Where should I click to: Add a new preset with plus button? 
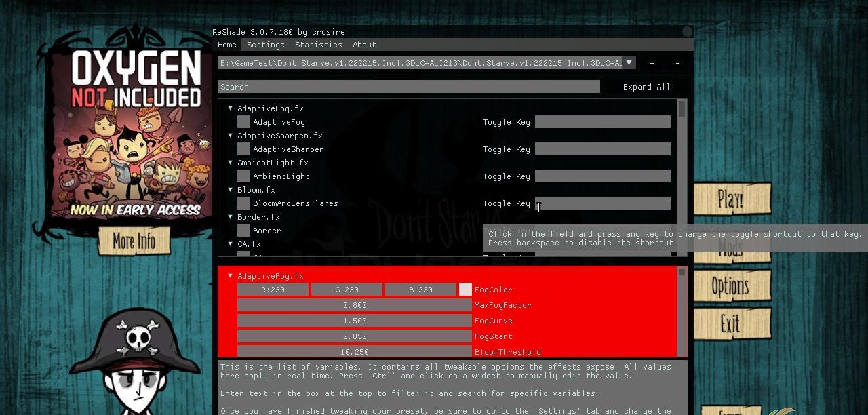652,63
